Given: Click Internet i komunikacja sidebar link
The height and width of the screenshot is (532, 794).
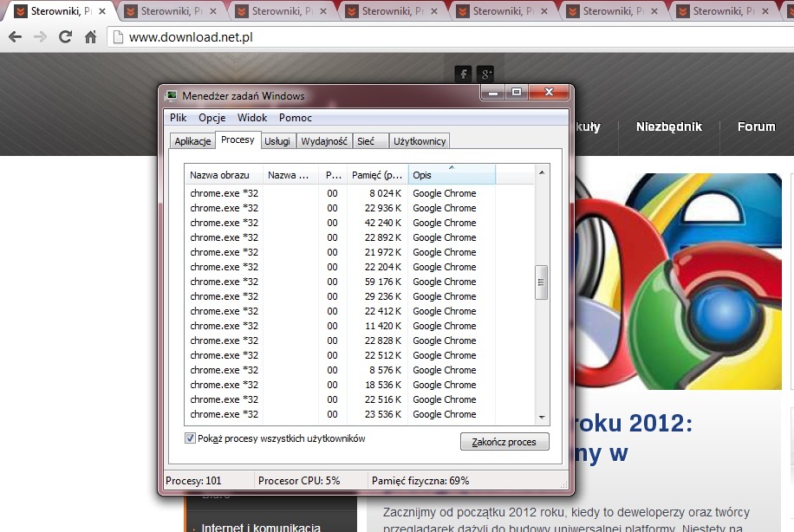Looking at the screenshot, I should point(261,527).
